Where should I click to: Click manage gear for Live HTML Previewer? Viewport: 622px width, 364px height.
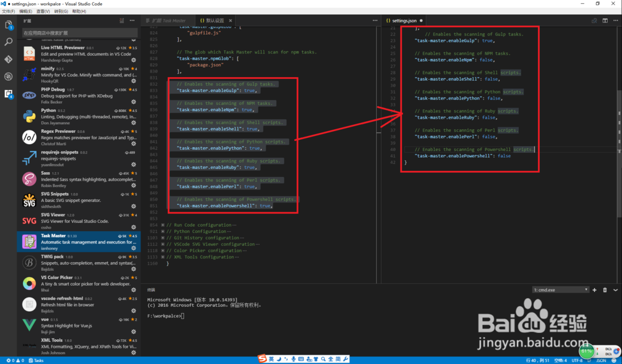[x=134, y=60]
